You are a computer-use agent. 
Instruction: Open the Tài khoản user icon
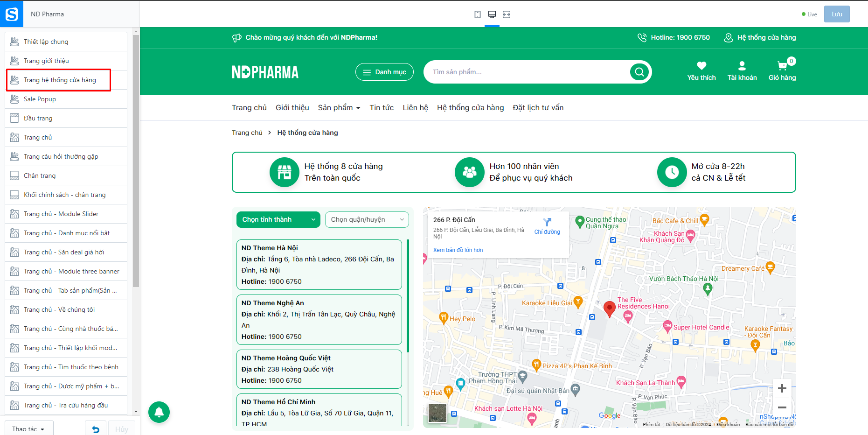point(742,66)
